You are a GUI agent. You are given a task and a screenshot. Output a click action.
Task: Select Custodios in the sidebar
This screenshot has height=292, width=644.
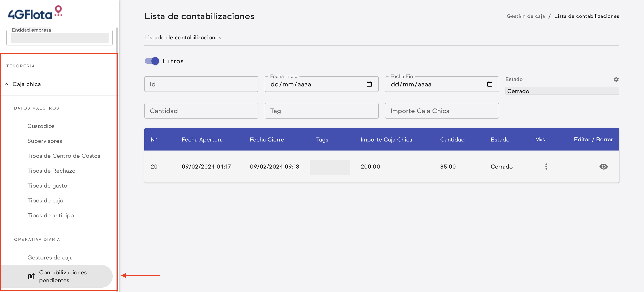point(41,126)
